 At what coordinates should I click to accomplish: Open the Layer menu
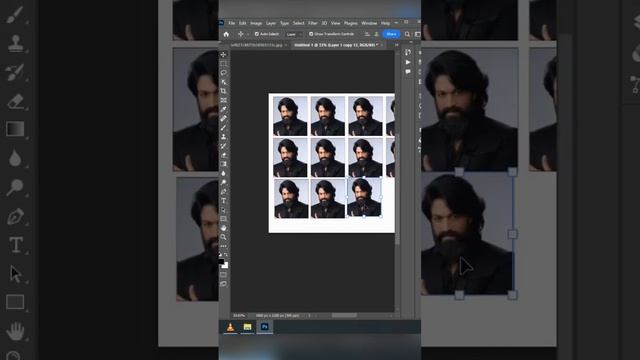coord(271,23)
